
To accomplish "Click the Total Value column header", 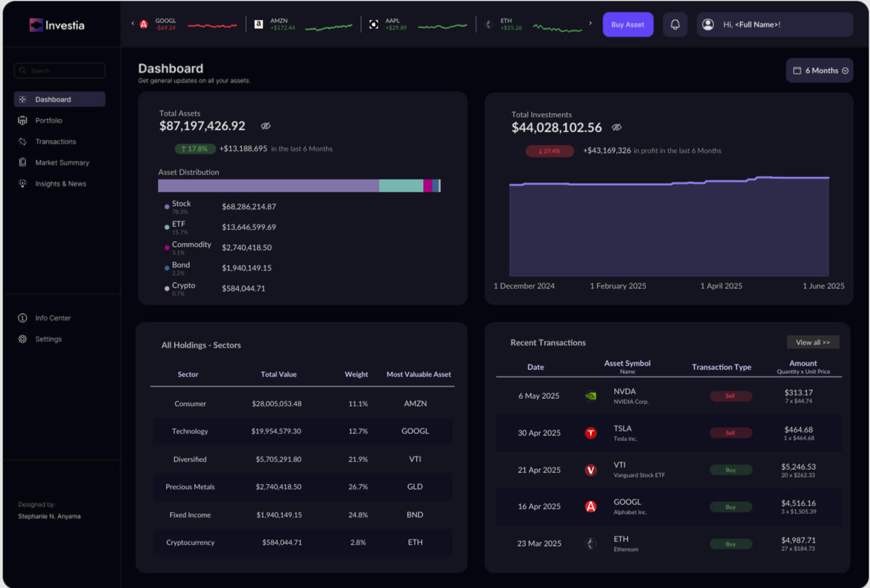I will (x=279, y=375).
